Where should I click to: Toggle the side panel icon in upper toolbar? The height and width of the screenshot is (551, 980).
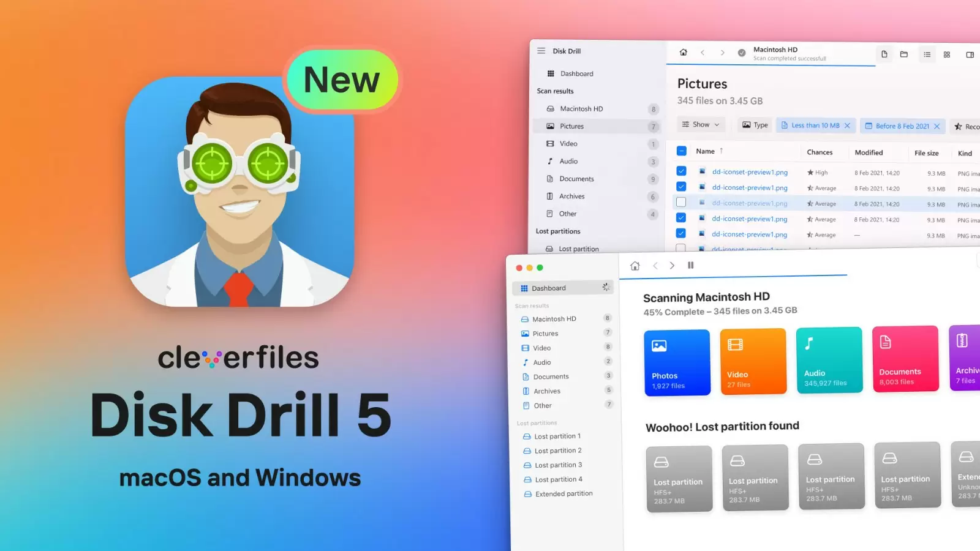click(970, 54)
